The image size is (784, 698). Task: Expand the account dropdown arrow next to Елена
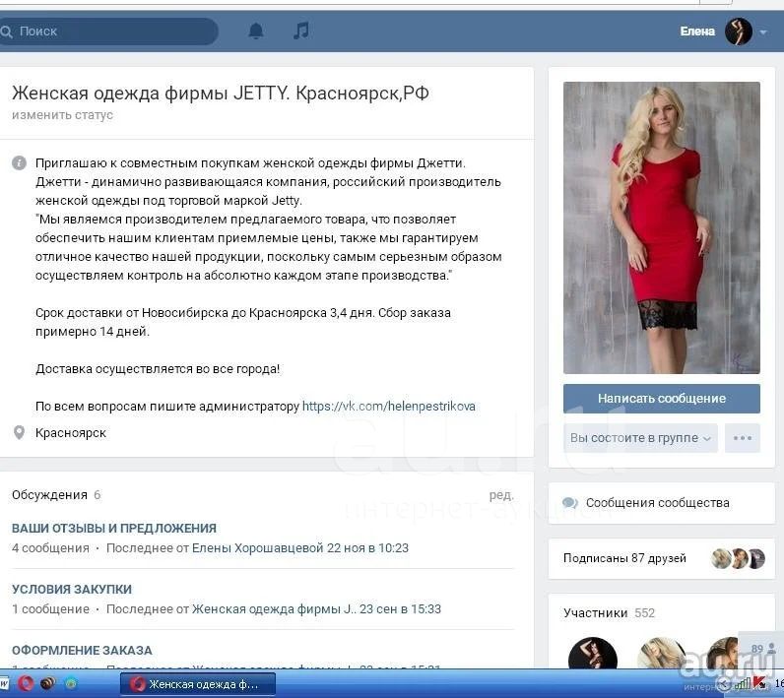(x=763, y=32)
